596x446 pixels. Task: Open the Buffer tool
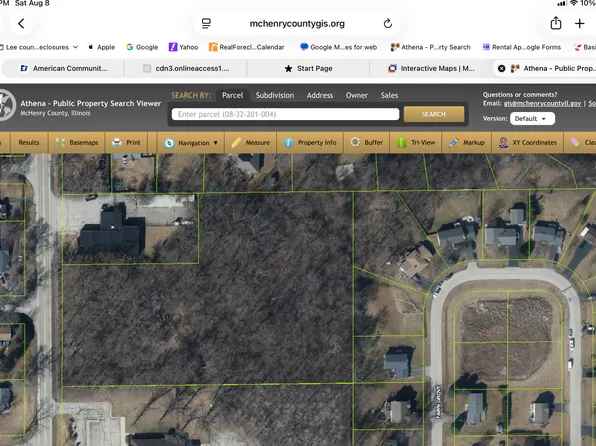366,143
